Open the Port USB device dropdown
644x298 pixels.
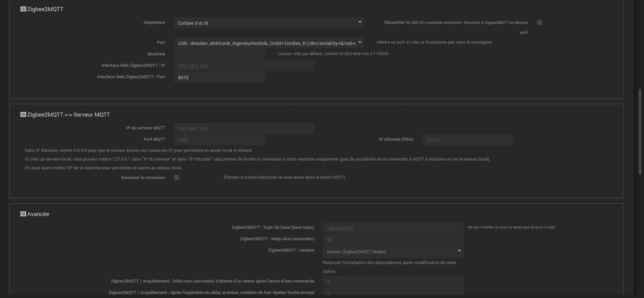269,43
